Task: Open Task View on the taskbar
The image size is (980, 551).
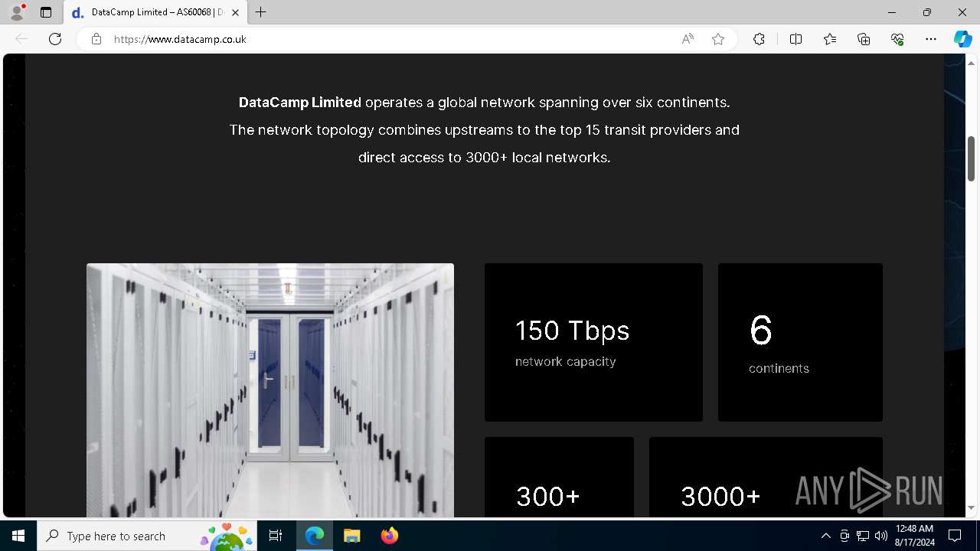Action: (276, 536)
